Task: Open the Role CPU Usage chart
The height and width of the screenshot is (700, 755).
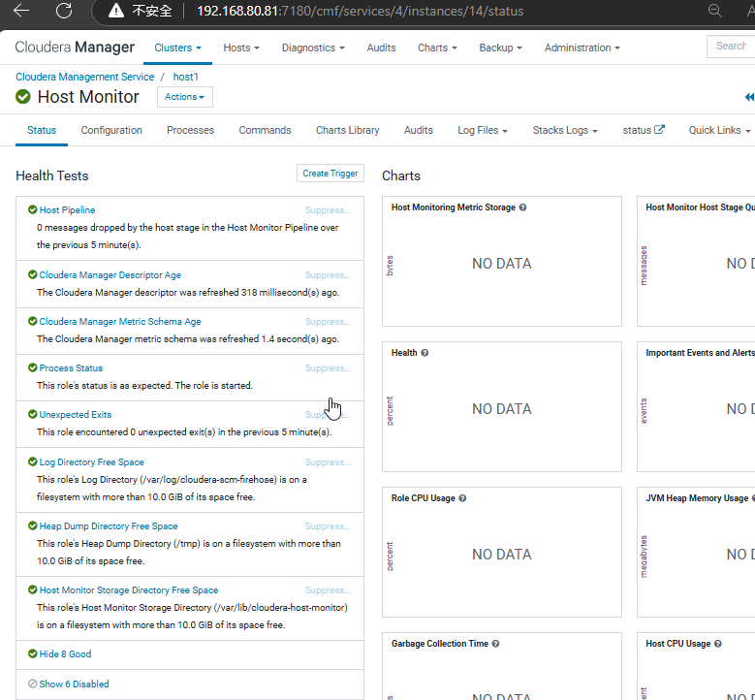Action: (502, 553)
